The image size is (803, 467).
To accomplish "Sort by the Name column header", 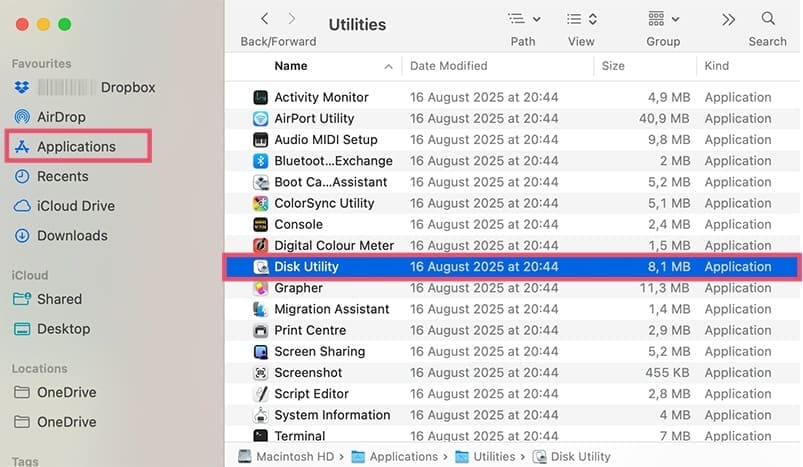I will point(291,66).
